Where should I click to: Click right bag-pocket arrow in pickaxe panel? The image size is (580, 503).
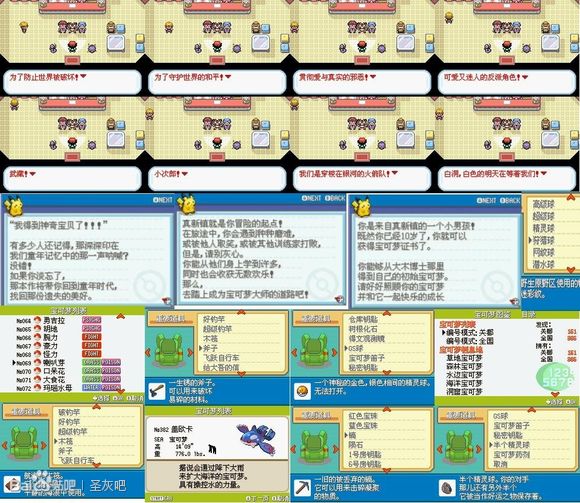click(335, 449)
